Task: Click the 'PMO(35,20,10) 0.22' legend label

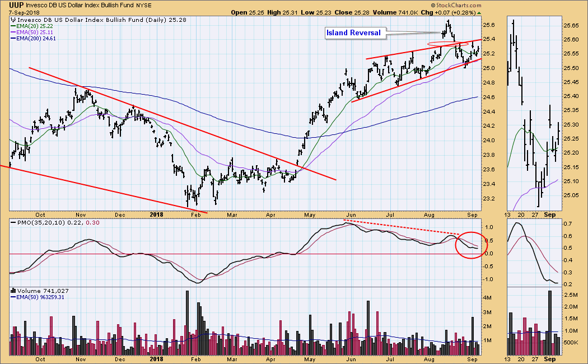Action: pyautogui.click(x=50, y=223)
